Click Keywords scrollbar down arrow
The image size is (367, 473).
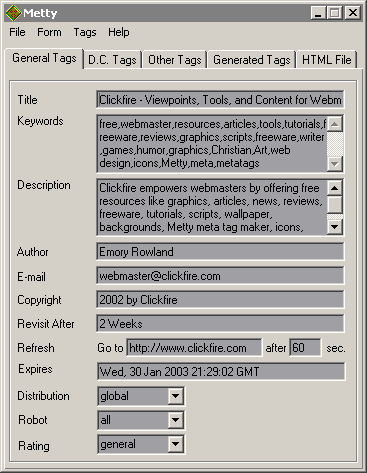click(335, 164)
